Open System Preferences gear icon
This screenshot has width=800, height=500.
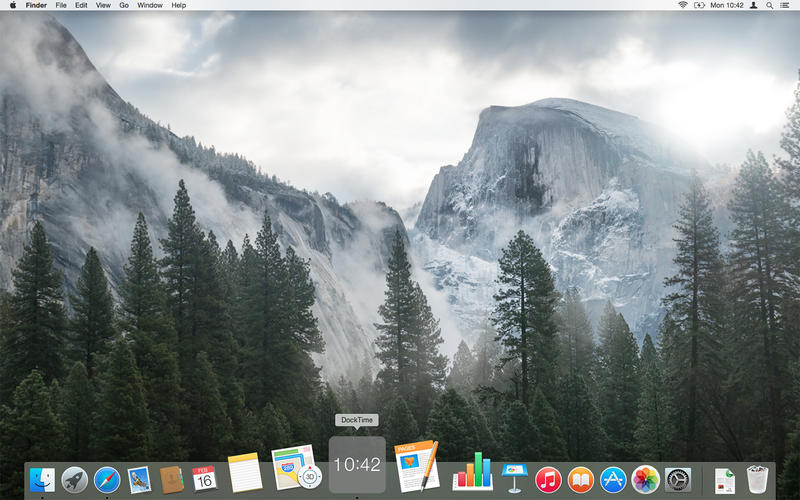point(678,480)
